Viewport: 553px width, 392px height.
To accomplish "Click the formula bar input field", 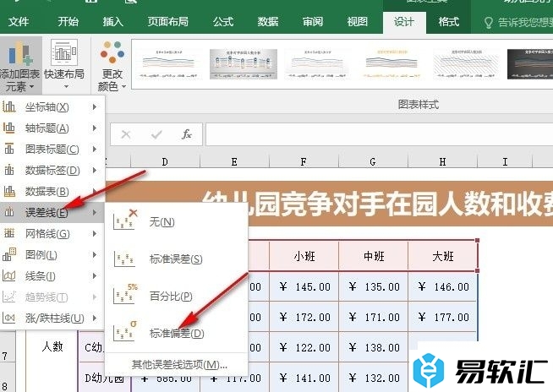I will click(x=372, y=134).
